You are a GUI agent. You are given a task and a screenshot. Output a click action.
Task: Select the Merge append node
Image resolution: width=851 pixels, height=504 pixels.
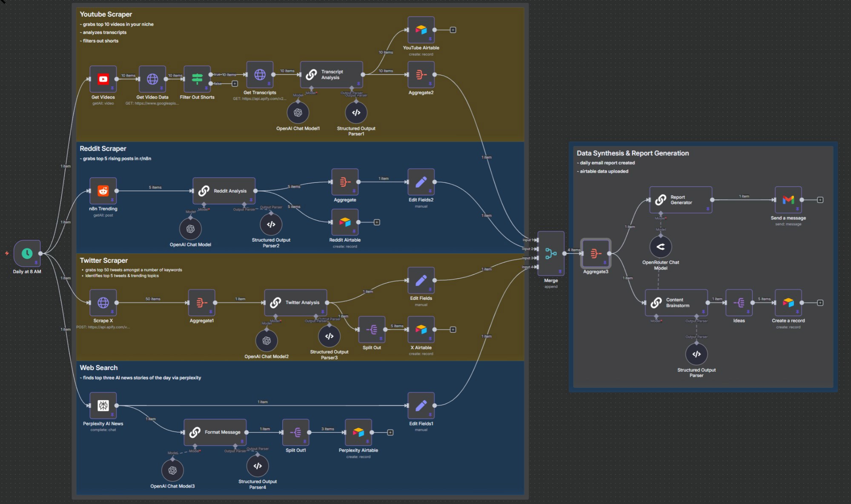(x=550, y=253)
